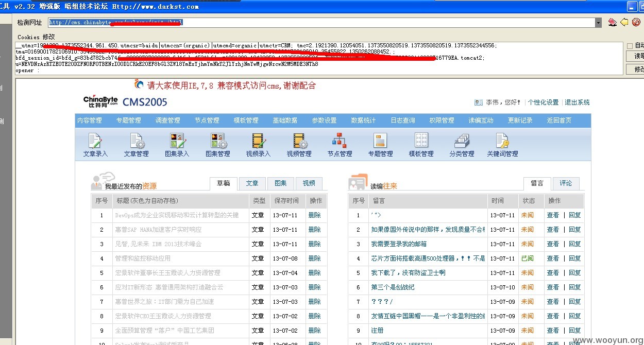Delete draft '惠普SAP HANA加速客户实时响应'
Image resolution: width=644 pixels, height=345 pixels.
click(315, 230)
